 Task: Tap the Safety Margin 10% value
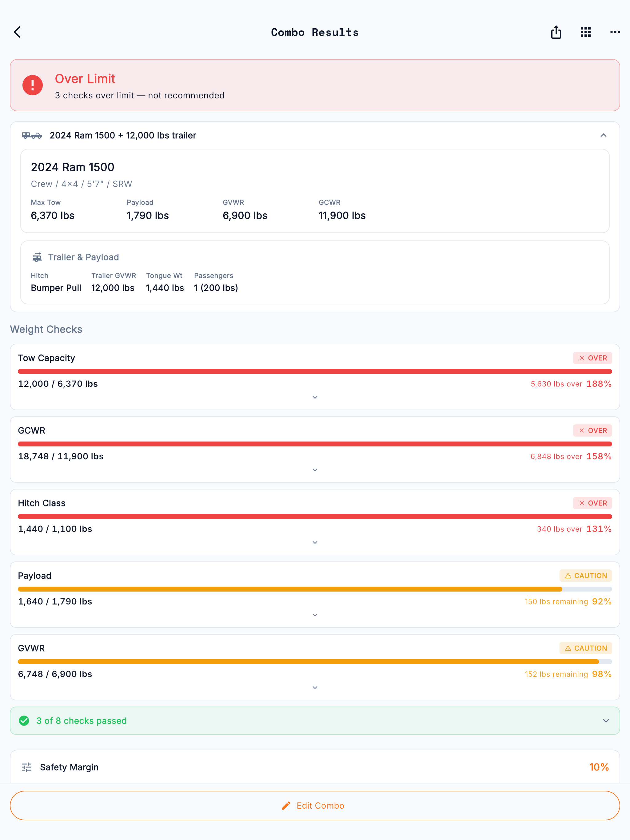599,767
